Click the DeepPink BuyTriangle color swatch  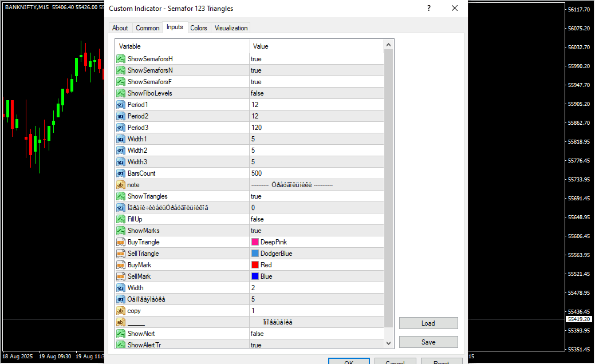pos(255,242)
